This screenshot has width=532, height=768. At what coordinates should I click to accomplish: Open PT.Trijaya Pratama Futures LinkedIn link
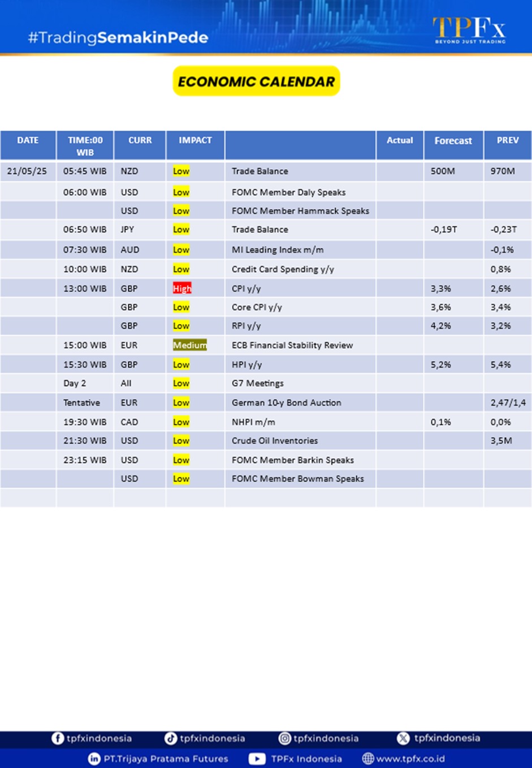click(x=166, y=758)
